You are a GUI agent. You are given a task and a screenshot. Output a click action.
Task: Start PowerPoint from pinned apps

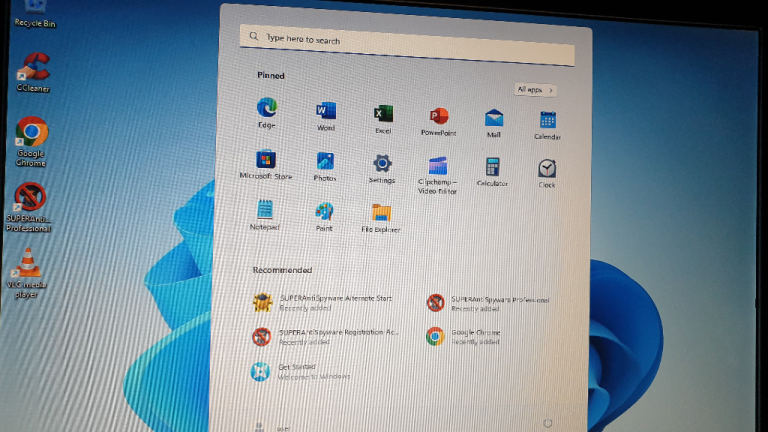click(438, 116)
